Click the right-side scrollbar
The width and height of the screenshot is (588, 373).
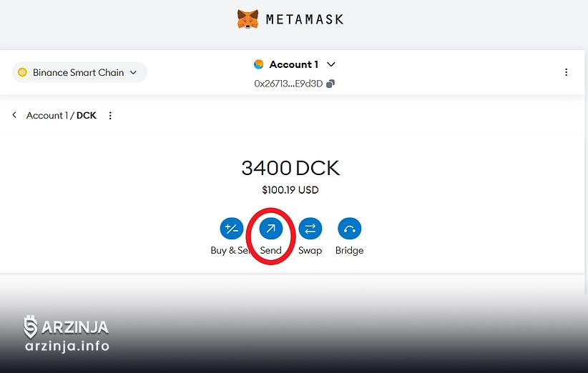(586, 172)
